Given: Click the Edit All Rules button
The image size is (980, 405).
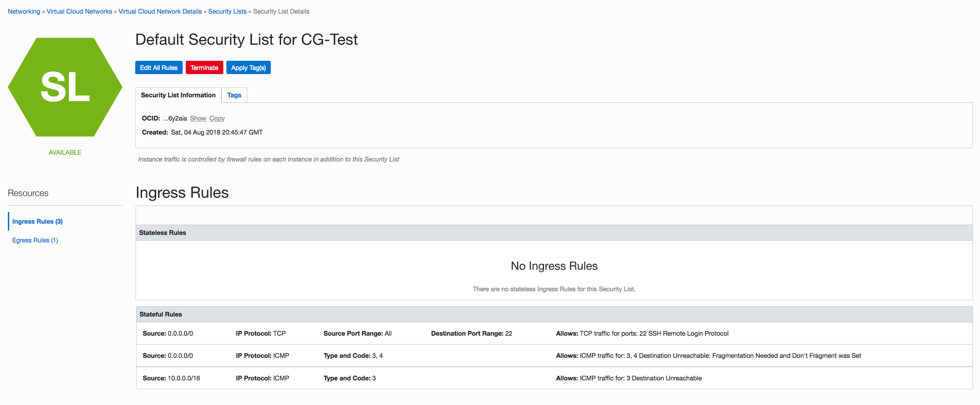Looking at the screenshot, I should pos(159,68).
